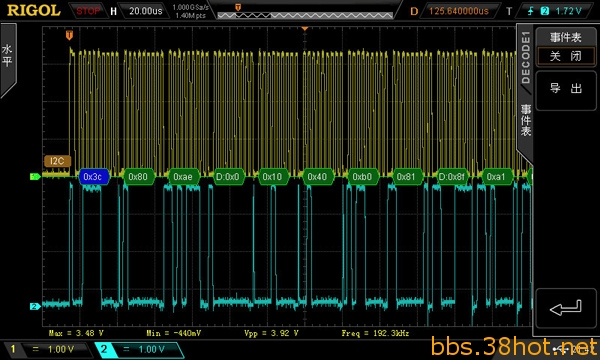Viewport: 600px width, 360px height.
Task: Select the 0xa1 decoded packet
Action: point(496,176)
